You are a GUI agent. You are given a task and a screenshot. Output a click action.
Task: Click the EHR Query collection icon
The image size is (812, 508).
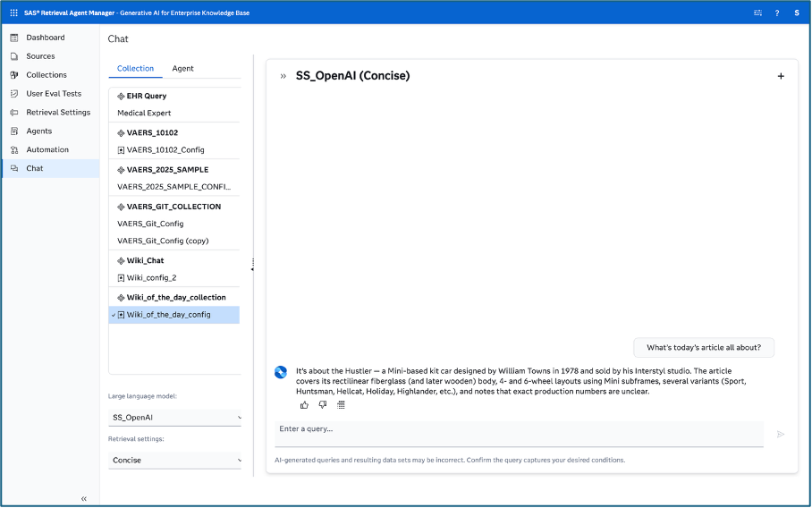tap(121, 97)
